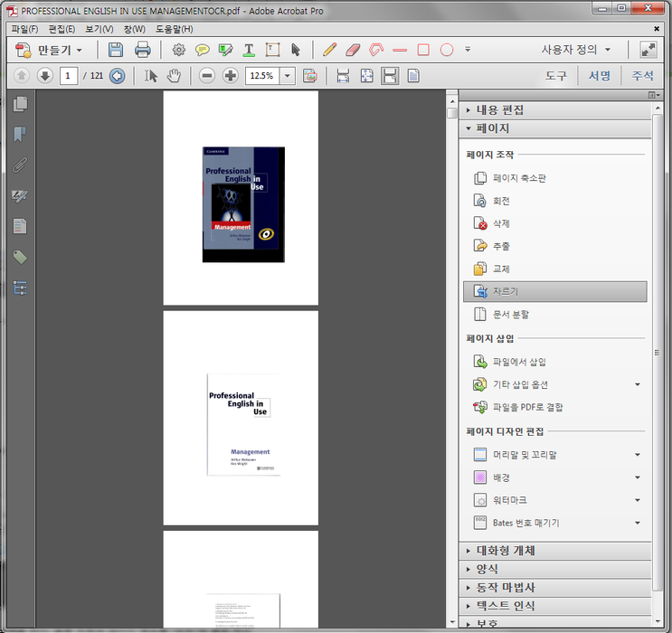This screenshot has height=633, width=672.
Task: Select the cloud polygon drawing tool
Action: tap(376, 50)
